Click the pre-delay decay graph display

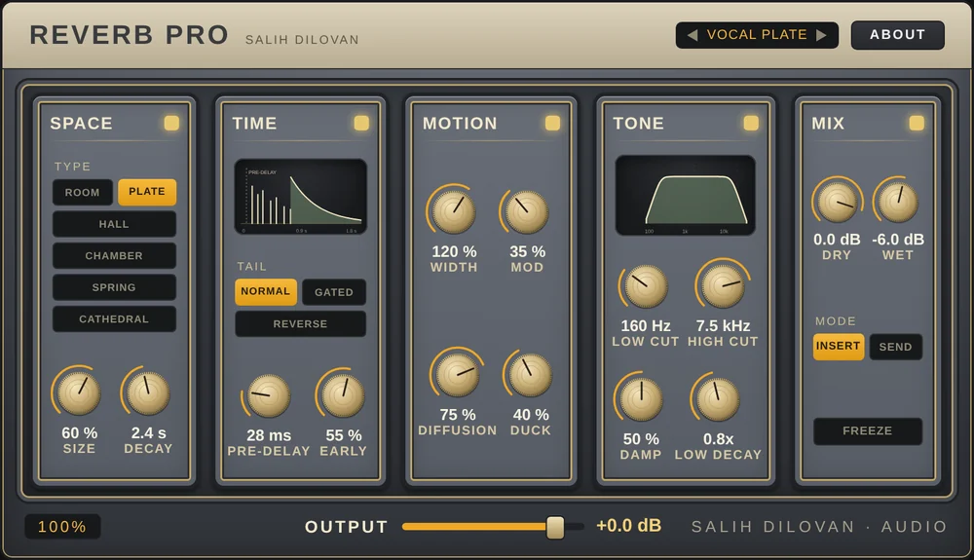(x=301, y=197)
